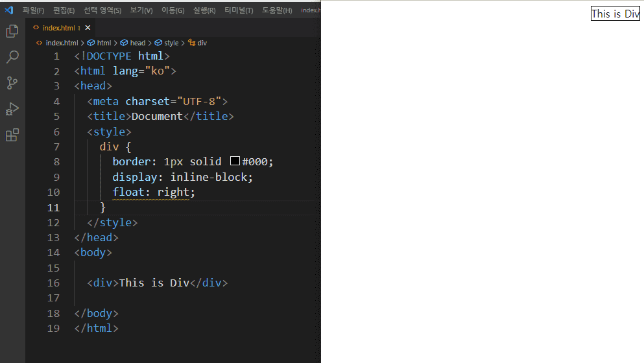Screen dimensions: 644x363
Task: Click head in the breadcrumb path
Action: 137,43
